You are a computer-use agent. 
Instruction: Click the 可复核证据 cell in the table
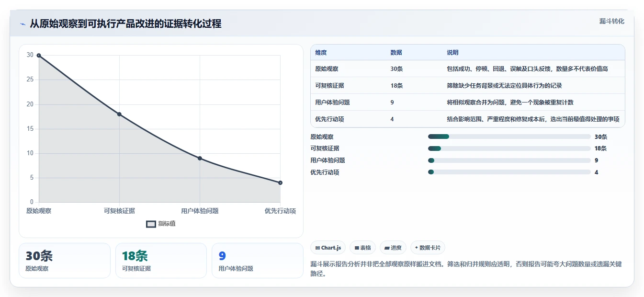coord(329,86)
